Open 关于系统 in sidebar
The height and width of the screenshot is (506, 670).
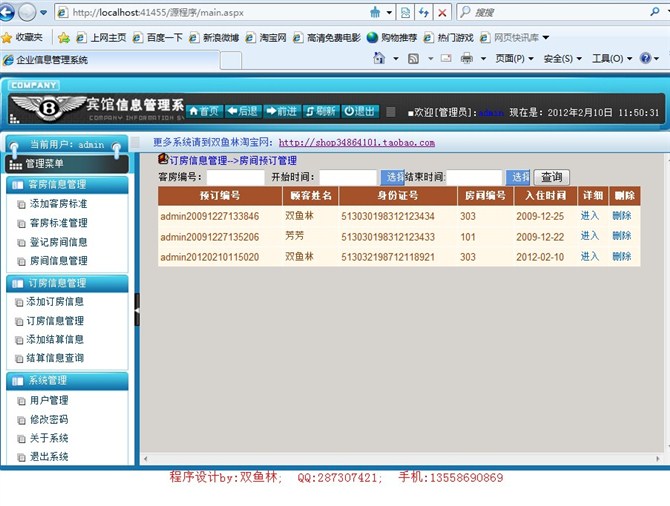pyautogui.click(x=49, y=438)
